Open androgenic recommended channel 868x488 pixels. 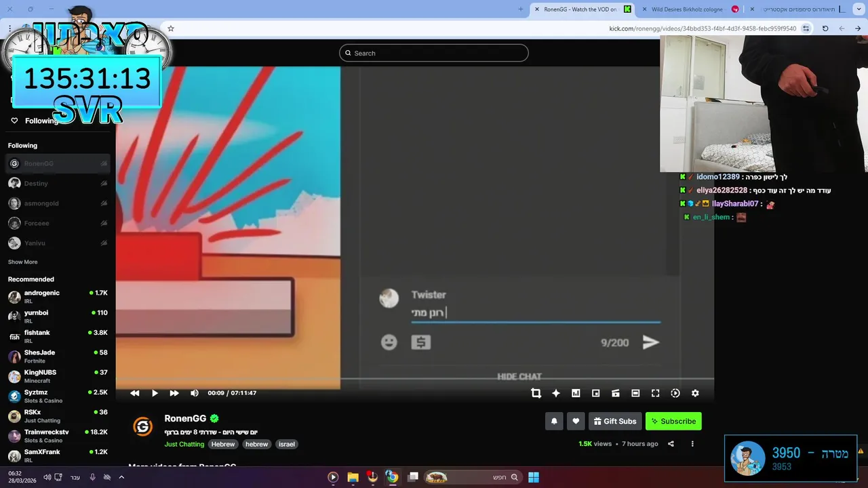coord(58,297)
